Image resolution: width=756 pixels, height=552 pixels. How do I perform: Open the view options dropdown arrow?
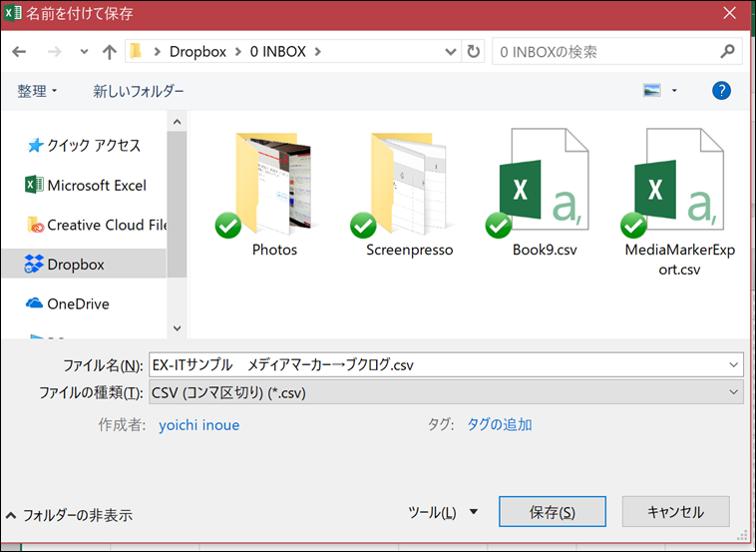pos(674,90)
